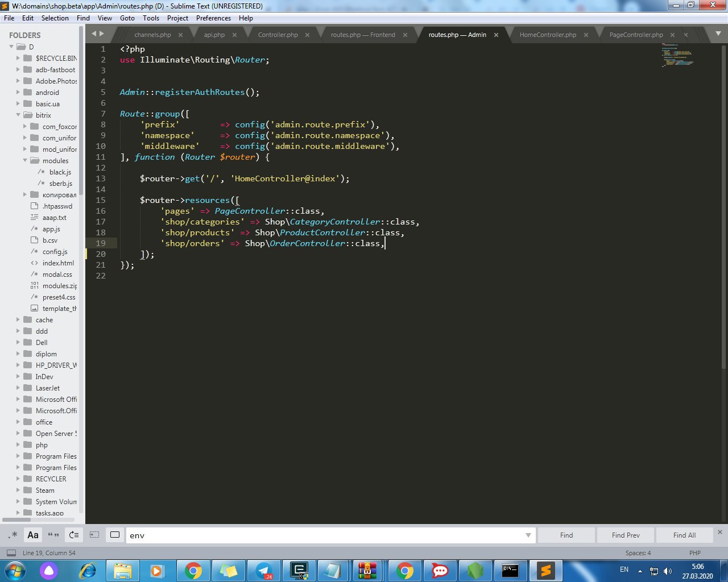Viewport: 728px width, 582px height.
Task: Click the sidebar horizontal scrollbar
Action: (16, 519)
